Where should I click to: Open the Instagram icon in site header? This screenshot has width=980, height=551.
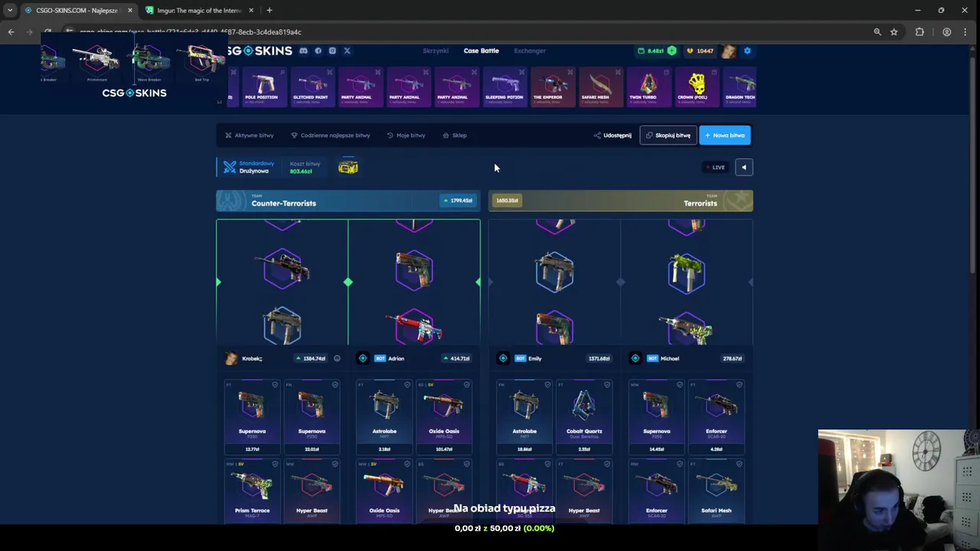332,51
